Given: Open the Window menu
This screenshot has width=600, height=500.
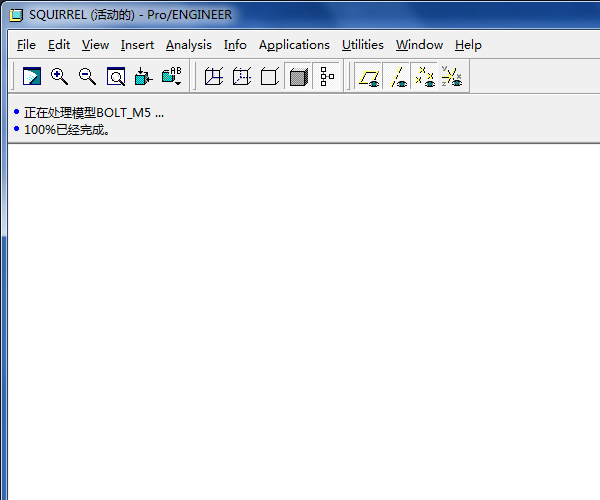Looking at the screenshot, I should tap(419, 45).
